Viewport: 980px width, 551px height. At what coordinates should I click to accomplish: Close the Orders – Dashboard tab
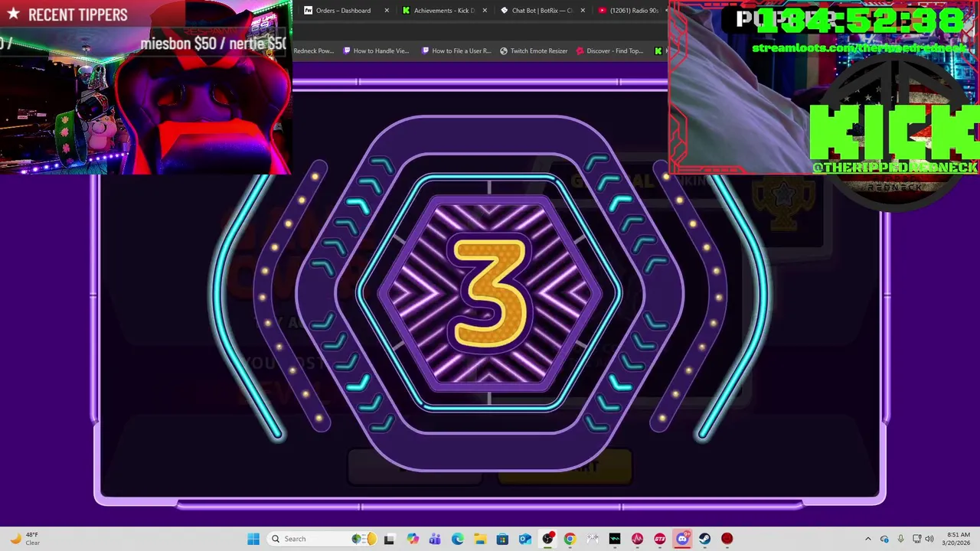(x=387, y=11)
